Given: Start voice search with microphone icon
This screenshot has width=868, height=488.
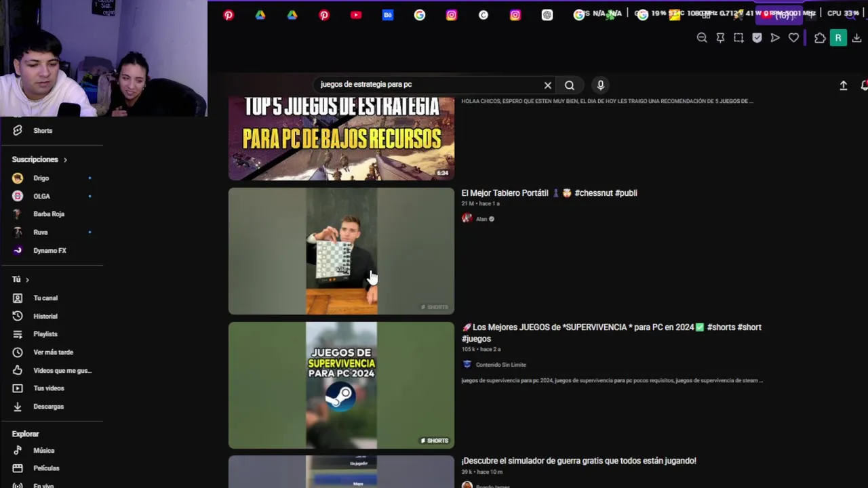Looking at the screenshot, I should pos(600,85).
